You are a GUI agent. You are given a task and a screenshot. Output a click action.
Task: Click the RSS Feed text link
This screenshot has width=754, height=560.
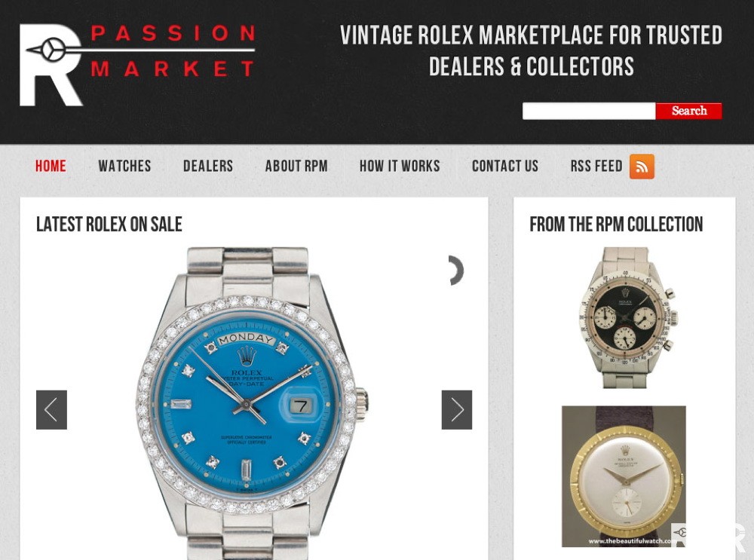[x=596, y=166]
